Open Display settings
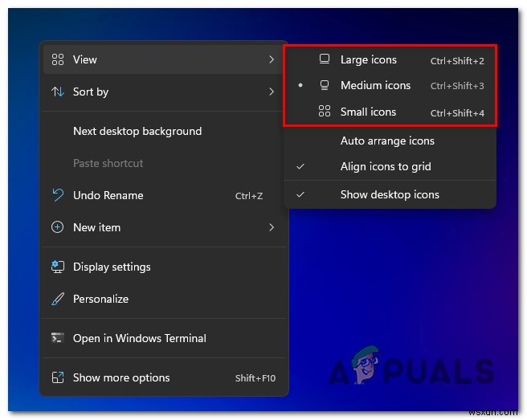Image resolution: width=527 pixels, height=420 pixels. (x=164, y=267)
